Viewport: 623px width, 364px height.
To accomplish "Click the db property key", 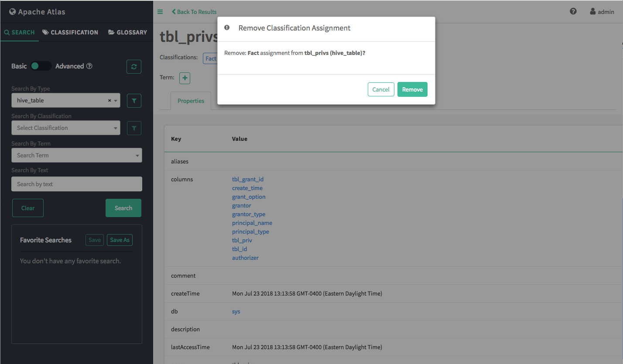I will click(175, 311).
